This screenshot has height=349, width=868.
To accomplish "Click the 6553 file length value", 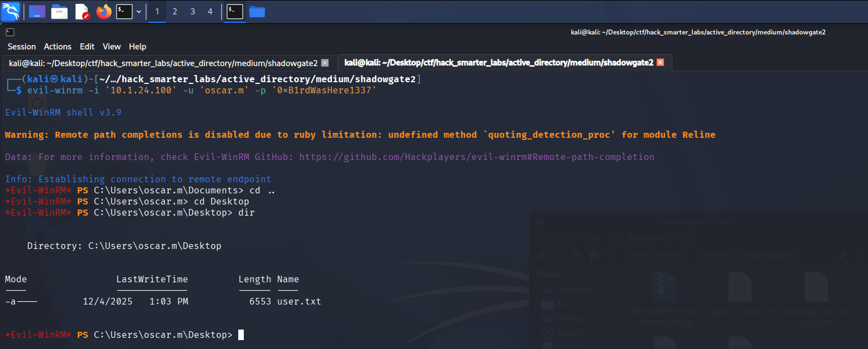I will (x=260, y=302).
